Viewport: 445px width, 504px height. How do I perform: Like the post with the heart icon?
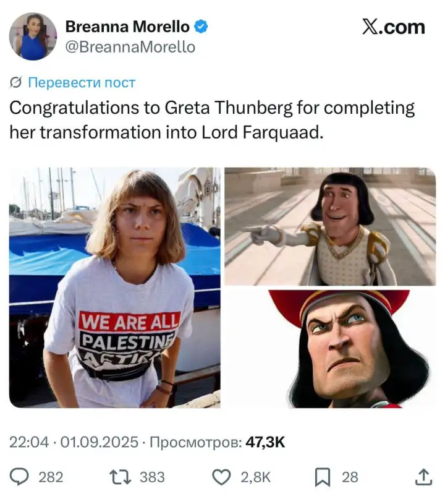(221, 477)
